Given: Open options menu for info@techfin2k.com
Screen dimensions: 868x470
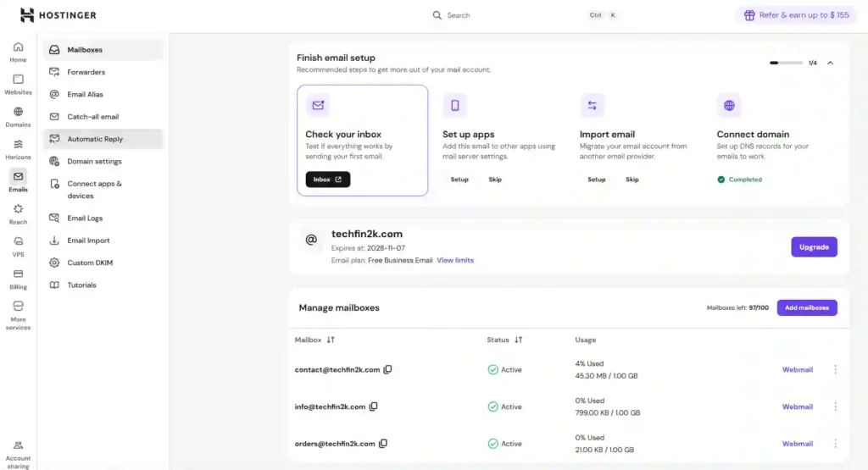Looking at the screenshot, I should tap(835, 406).
